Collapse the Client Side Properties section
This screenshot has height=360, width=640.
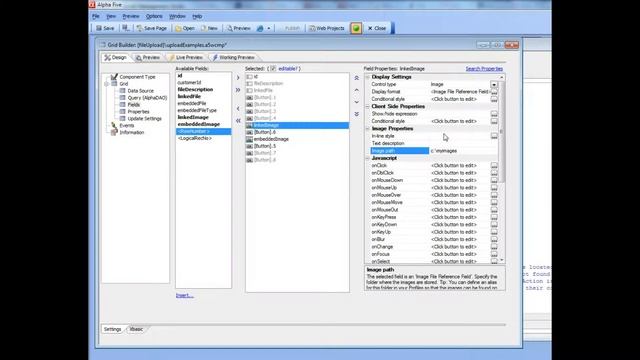click(368, 107)
